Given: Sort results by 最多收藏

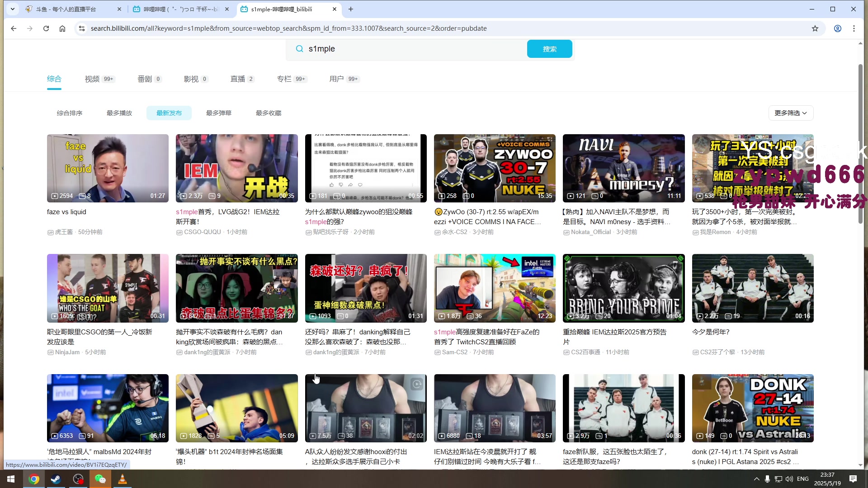Looking at the screenshot, I should (269, 113).
